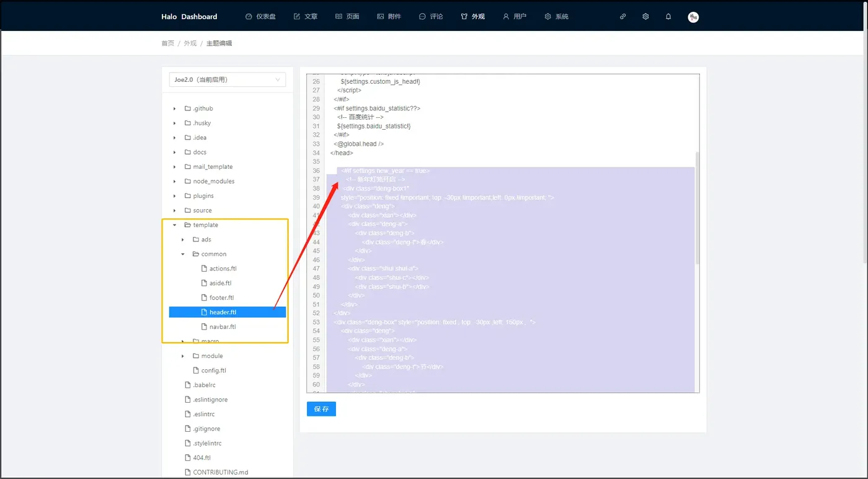Click the code editor vertical scrollbar
868x479 pixels.
[x=697, y=208]
